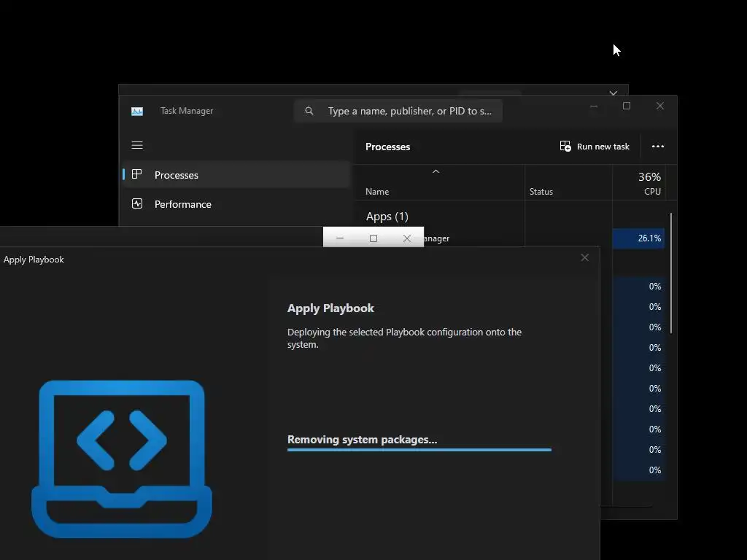Click the blue laptop code illustration

coord(122,459)
